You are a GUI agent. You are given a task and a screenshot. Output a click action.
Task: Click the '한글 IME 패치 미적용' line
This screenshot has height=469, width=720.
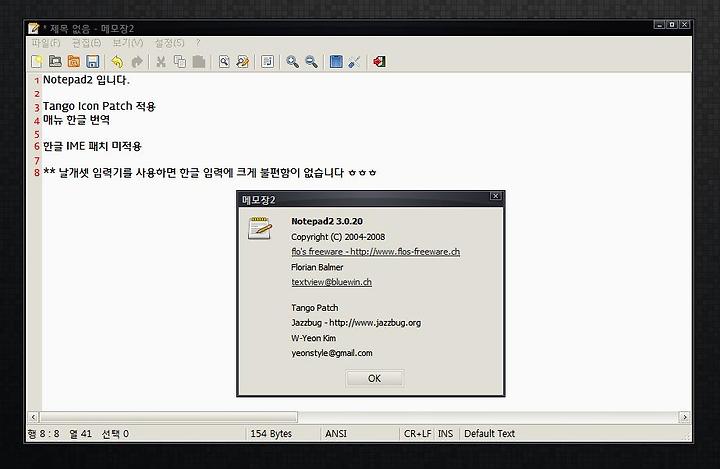pos(92,146)
